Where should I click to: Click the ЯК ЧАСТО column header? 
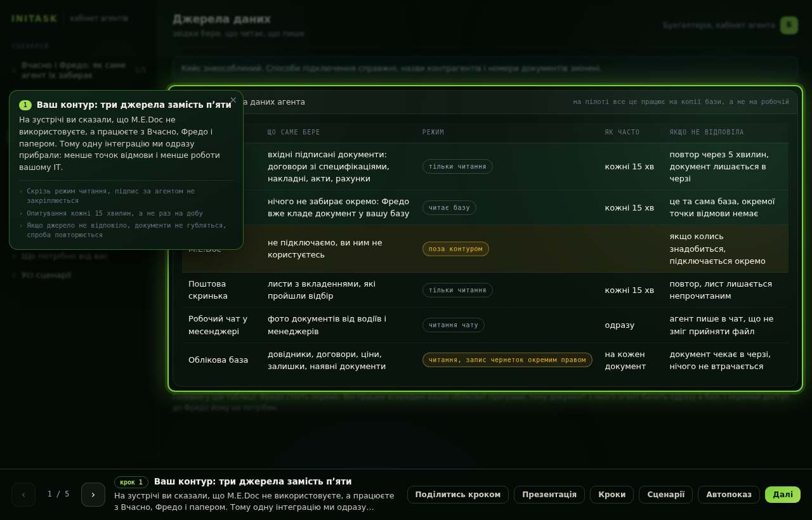tap(622, 133)
